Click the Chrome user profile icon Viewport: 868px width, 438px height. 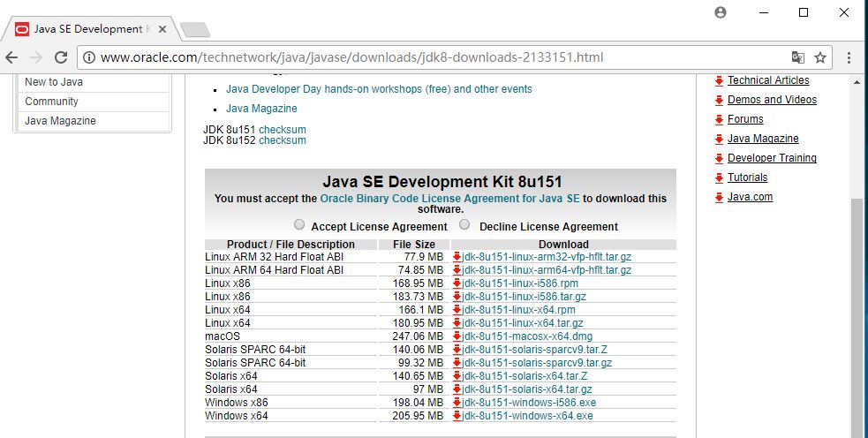click(x=721, y=12)
